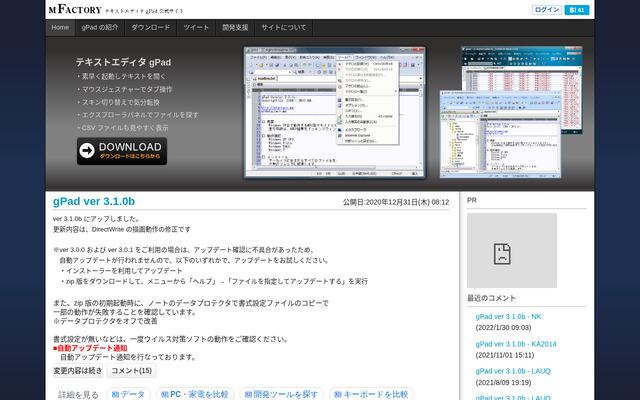Select the 開発支援 navigation tab
Viewport: 640px width, 400px height.
pyautogui.click(x=236, y=28)
